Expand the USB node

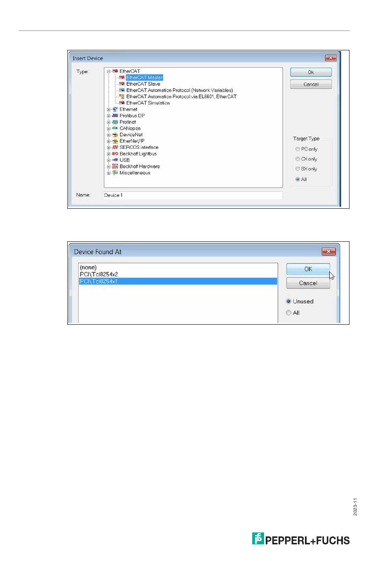109,160
